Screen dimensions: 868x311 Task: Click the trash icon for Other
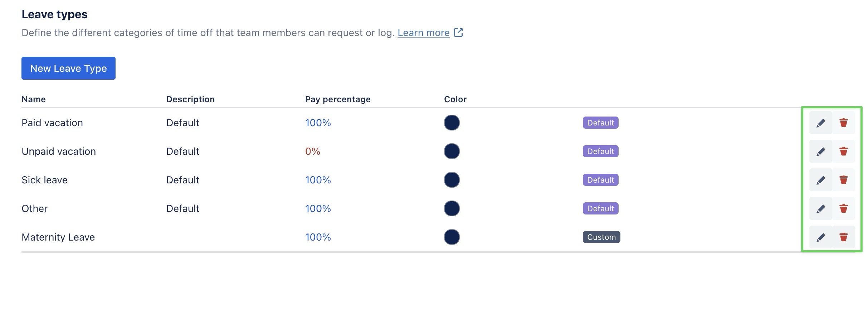[843, 208]
